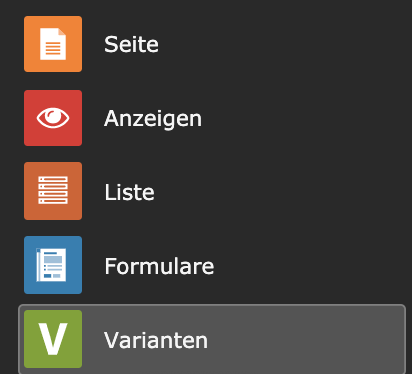Click the green Varianten V icon
Viewport: 412px width, 374px height.
click(53, 339)
